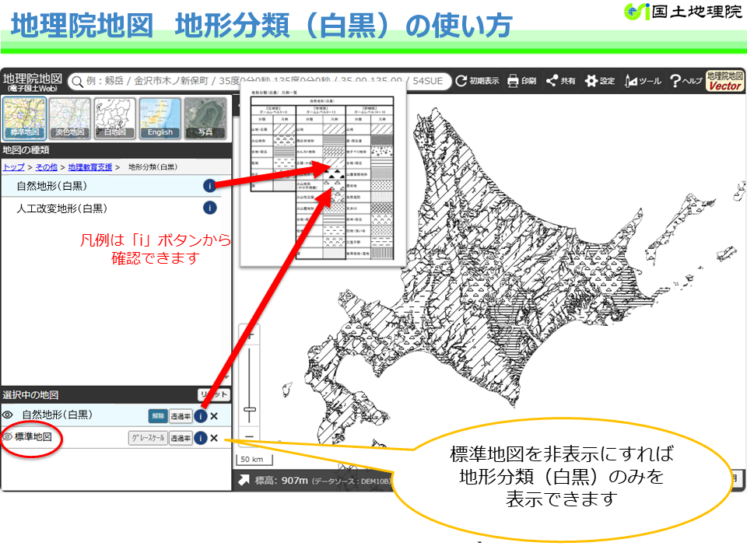This screenshot has width=747, height=560.
Task: Toggle visibility of 標準地図 layer
Action: click(8, 436)
